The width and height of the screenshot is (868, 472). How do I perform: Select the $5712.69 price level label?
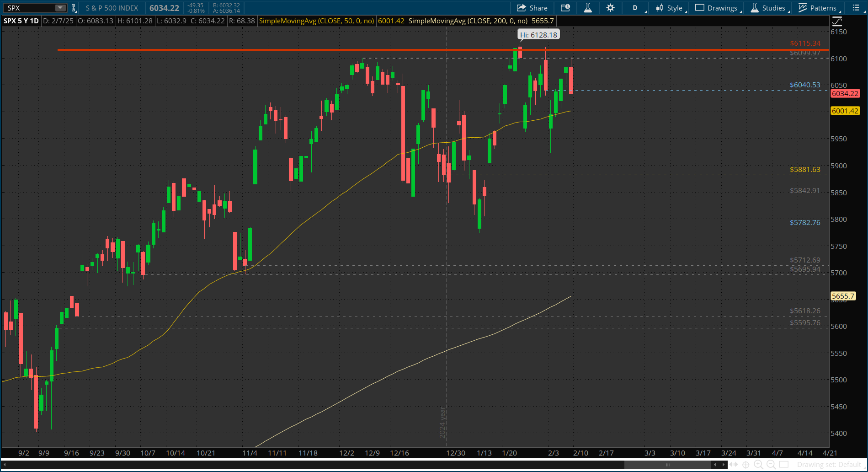click(805, 260)
